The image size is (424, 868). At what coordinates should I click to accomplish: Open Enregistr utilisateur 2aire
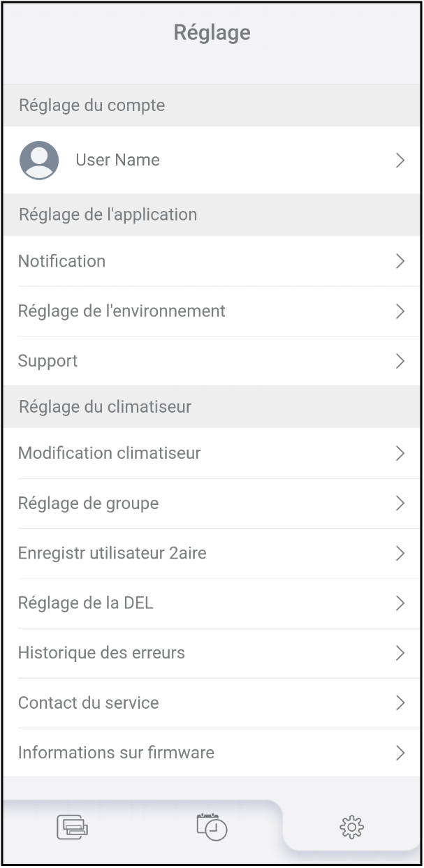[112, 554]
